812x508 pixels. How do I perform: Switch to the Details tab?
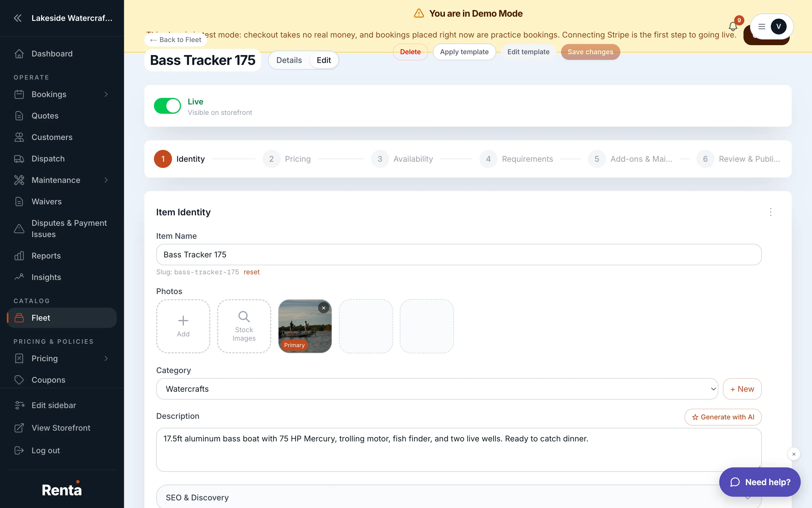point(289,60)
